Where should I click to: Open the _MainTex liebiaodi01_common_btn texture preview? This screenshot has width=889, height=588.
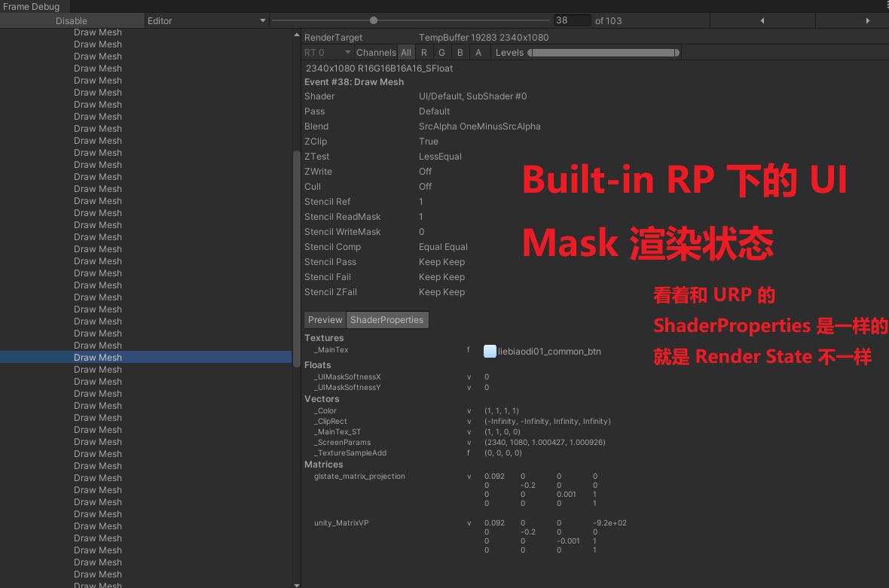pos(490,352)
